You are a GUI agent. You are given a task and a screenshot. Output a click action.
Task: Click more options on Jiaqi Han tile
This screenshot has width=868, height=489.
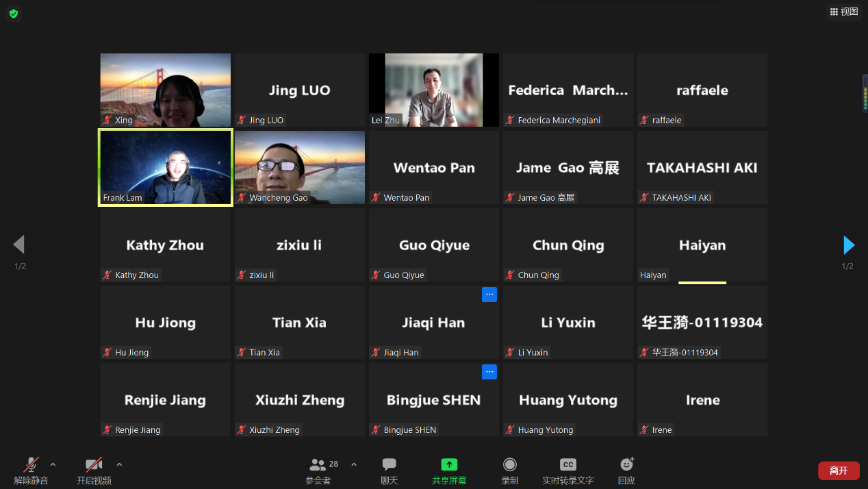[x=489, y=294]
